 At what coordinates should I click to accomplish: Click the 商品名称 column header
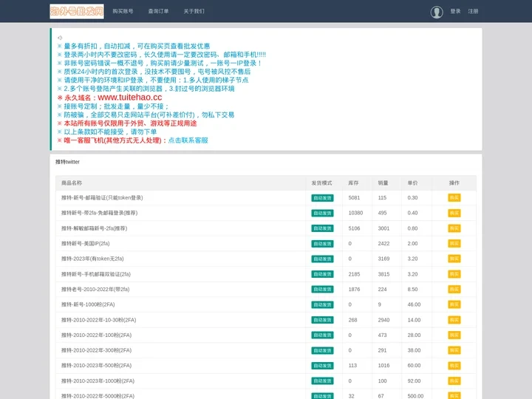(x=72, y=183)
